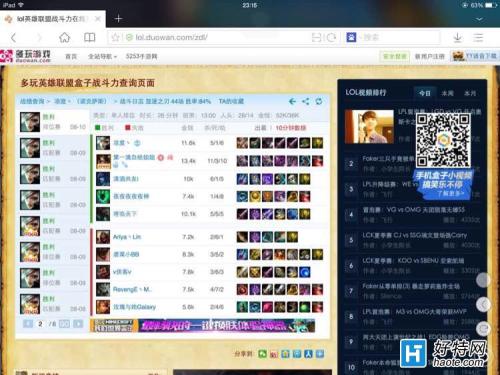Click the green login button in header

(x=395, y=56)
